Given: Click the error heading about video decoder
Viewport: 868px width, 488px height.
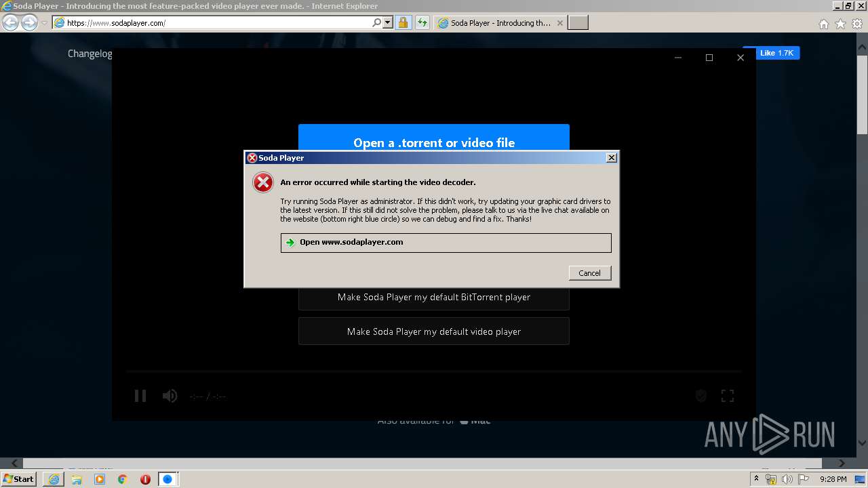Looking at the screenshot, I should coord(378,182).
